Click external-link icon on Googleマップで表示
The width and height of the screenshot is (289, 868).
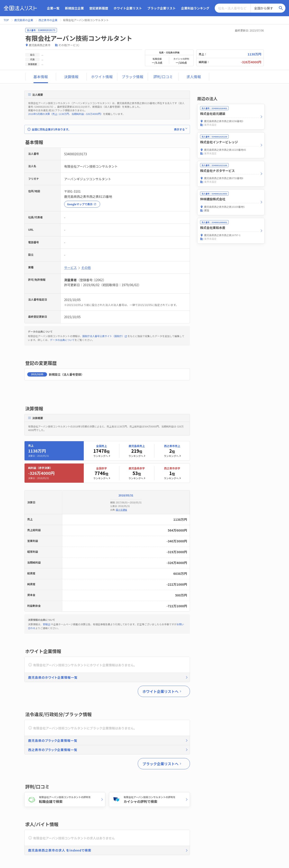95,204
